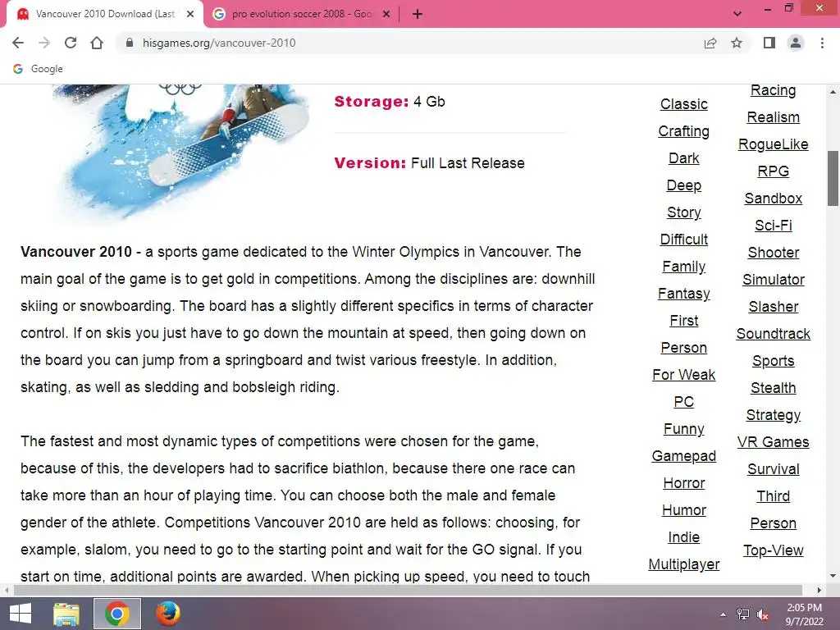Open the Horror genre link

(683, 482)
